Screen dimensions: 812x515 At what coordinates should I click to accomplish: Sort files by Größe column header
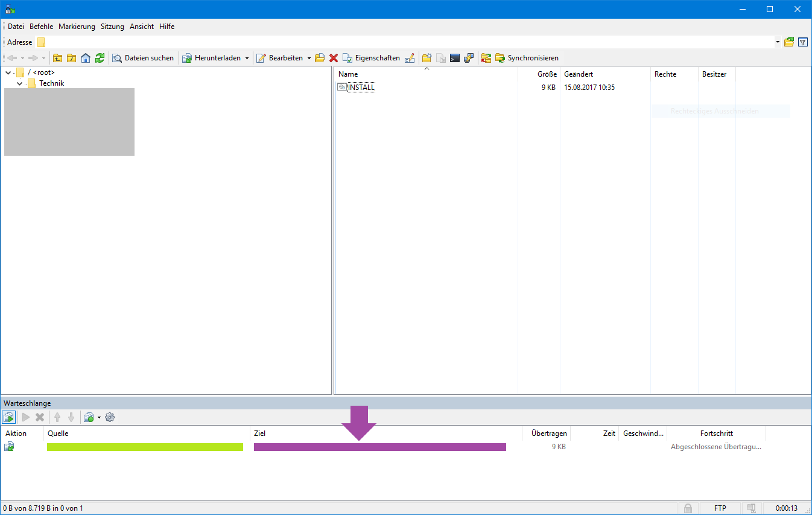(x=547, y=74)
